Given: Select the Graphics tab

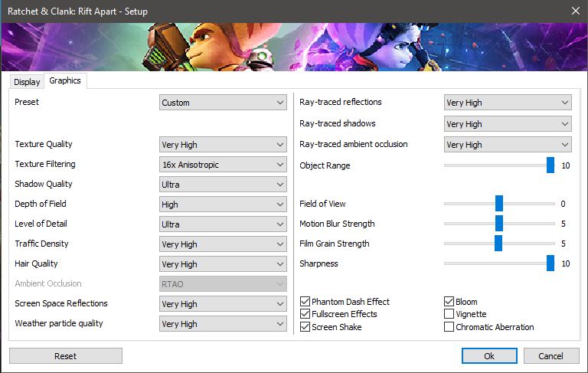Looking at the screenshot, I should 65,80.
